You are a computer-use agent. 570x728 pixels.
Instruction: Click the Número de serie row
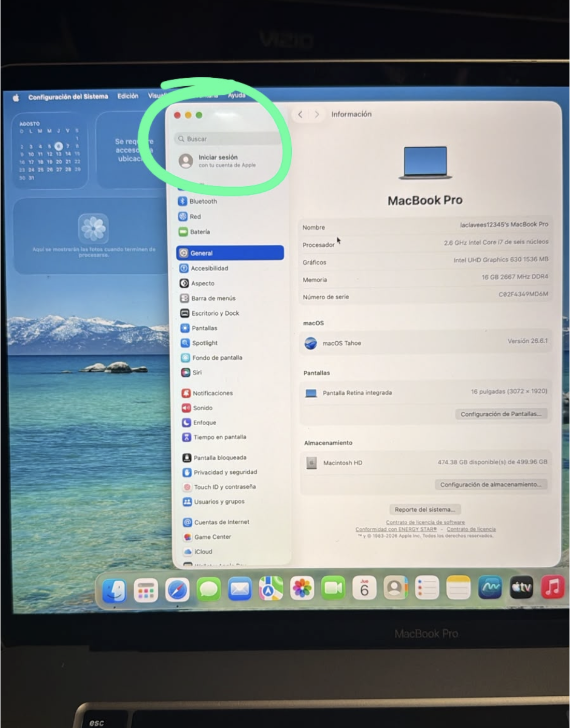[425, 296]
